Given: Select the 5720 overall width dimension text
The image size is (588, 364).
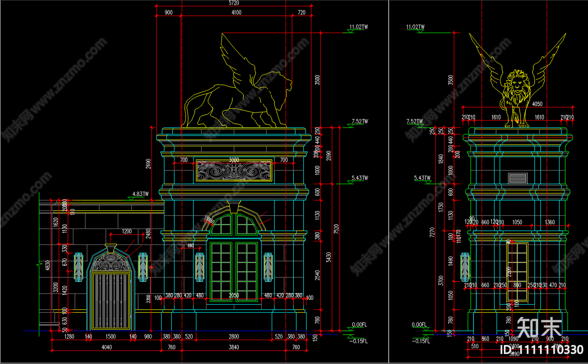Looking at the screenshot, I should (234, 3).
